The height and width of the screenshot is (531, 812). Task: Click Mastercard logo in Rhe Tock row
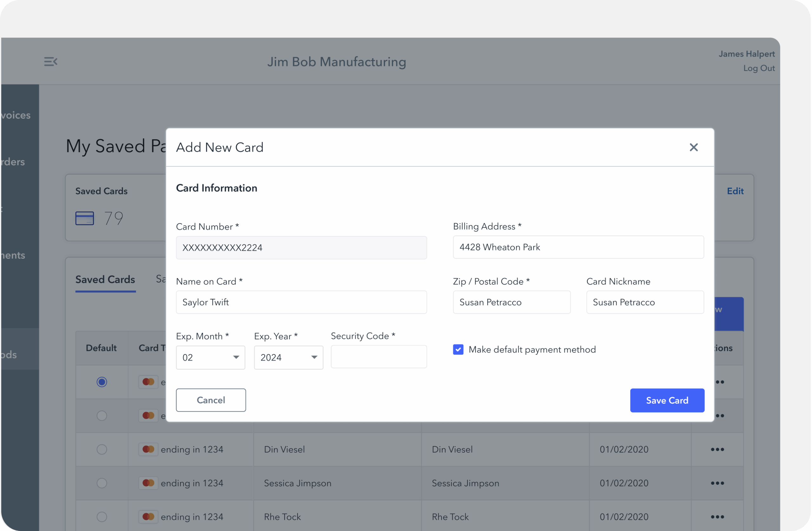point(148,517)
